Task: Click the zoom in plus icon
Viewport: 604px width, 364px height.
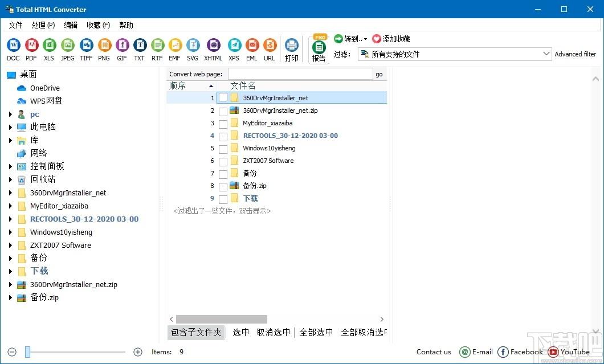Action: 137,351
